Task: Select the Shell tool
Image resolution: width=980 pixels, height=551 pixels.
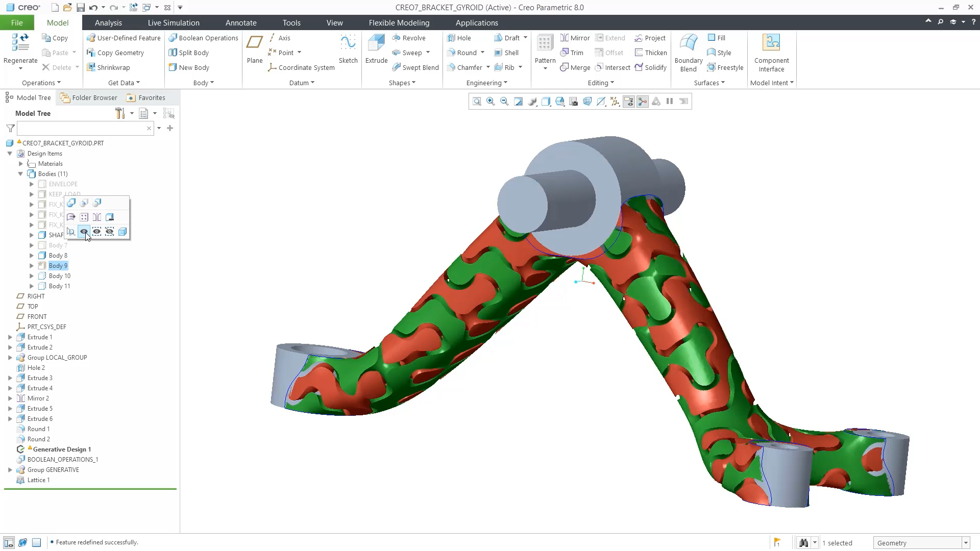Action: [506, 53]
